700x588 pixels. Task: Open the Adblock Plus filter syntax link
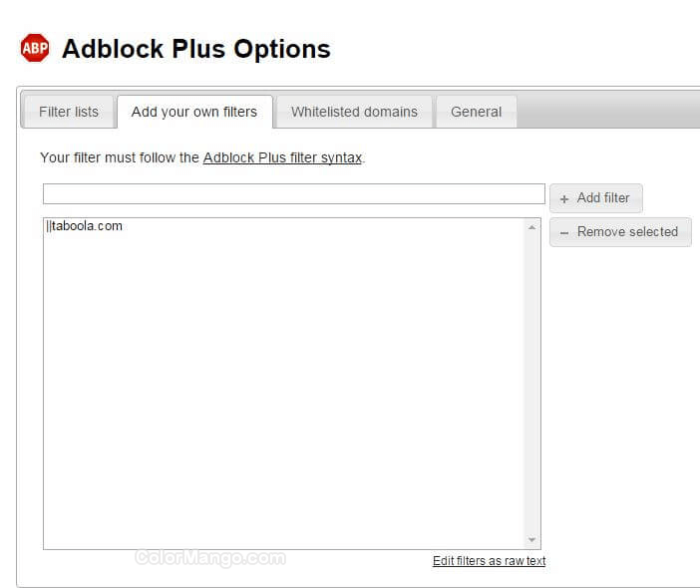click(282, 157)
